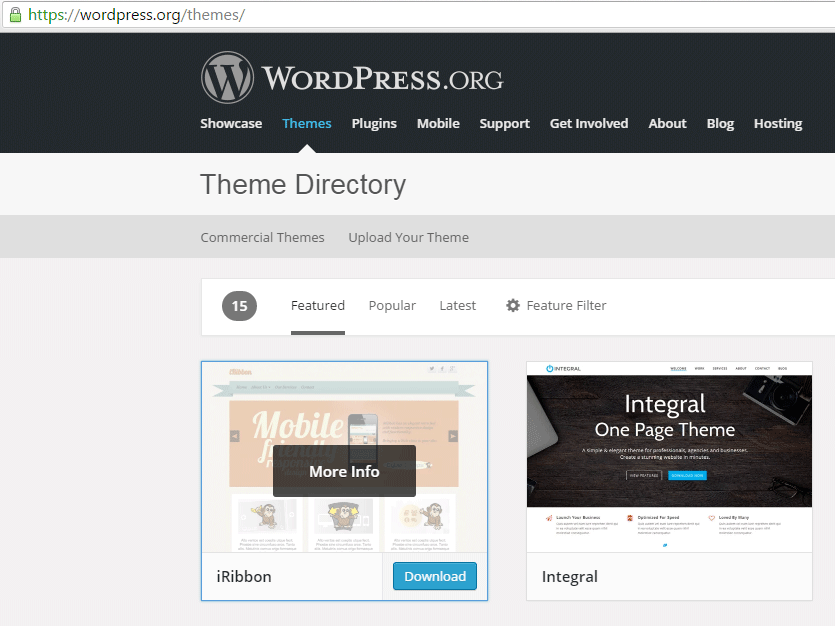
Task: Click the WordPress.org title text
Action: coord(382,79)
